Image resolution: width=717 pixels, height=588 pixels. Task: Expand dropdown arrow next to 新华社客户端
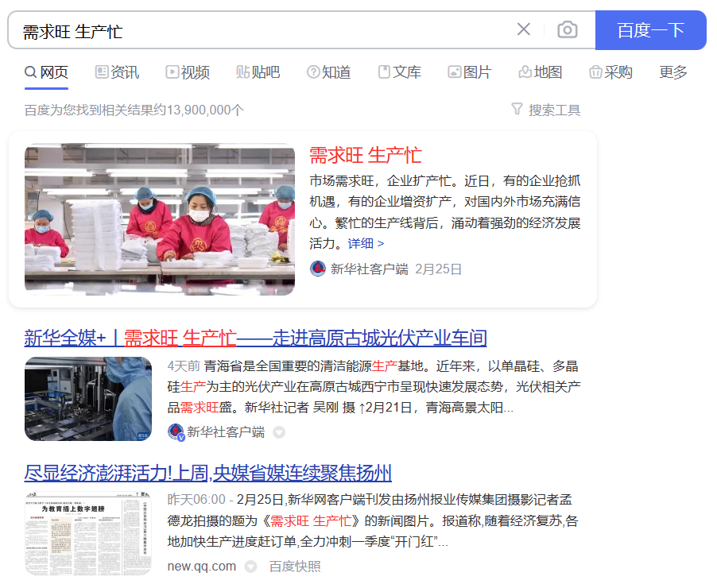click(x=279, y=432)
